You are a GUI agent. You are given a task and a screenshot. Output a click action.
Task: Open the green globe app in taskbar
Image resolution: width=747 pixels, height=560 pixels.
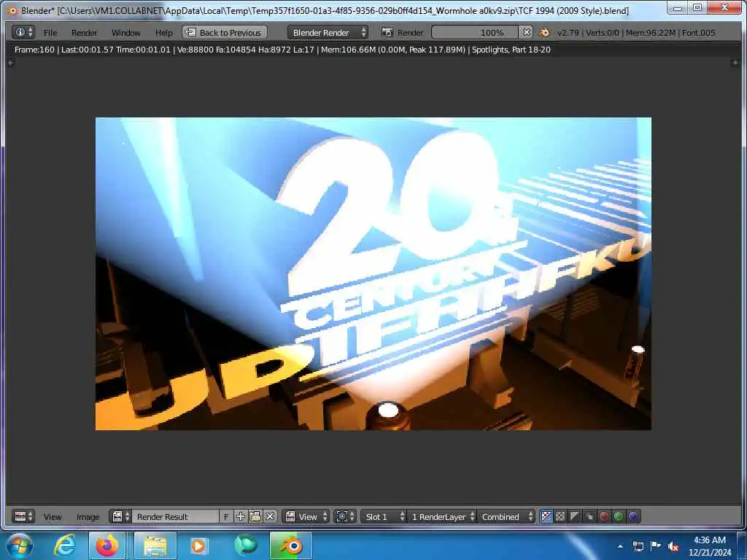click(x=245, y=545)
